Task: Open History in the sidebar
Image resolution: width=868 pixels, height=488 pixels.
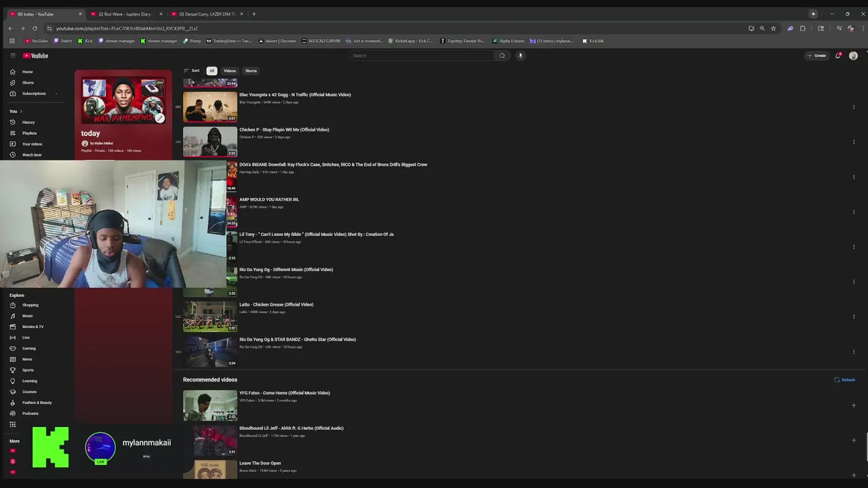Action: 28,122
